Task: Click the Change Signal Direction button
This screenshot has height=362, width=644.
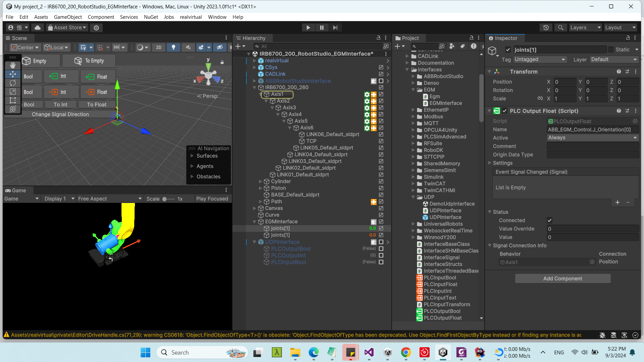Action: (60, 114)
